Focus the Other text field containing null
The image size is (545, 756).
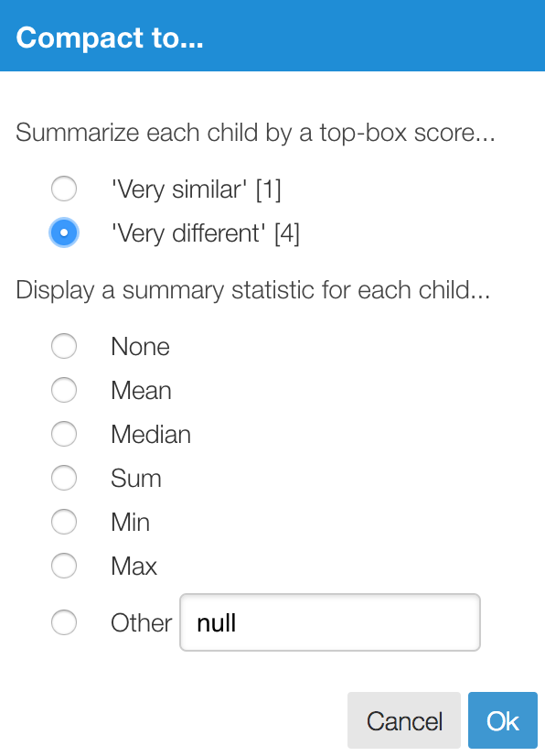pos(330,622)
